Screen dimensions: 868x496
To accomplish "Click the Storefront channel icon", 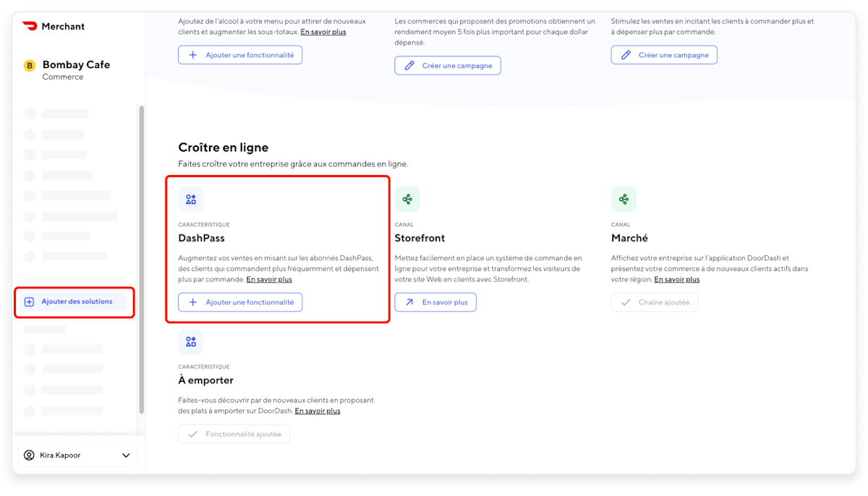I will (x=407, y=200).
